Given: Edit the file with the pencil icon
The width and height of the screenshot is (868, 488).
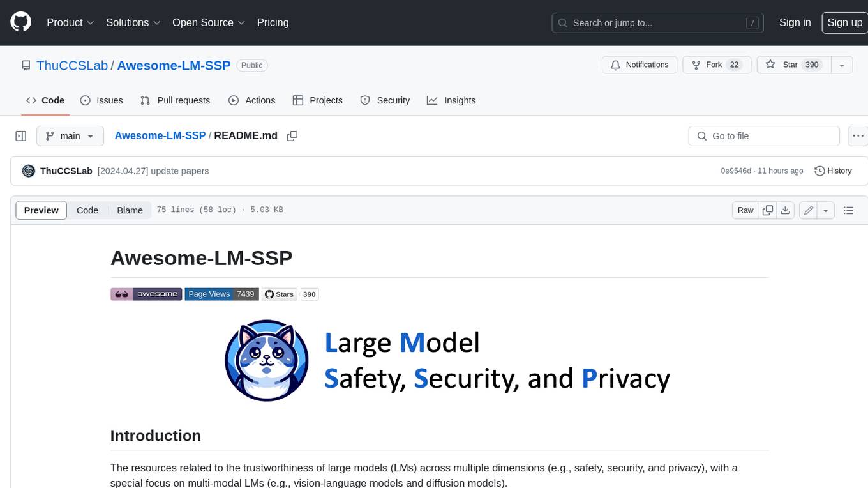Looking at the screenshot, I should (809, 210).
